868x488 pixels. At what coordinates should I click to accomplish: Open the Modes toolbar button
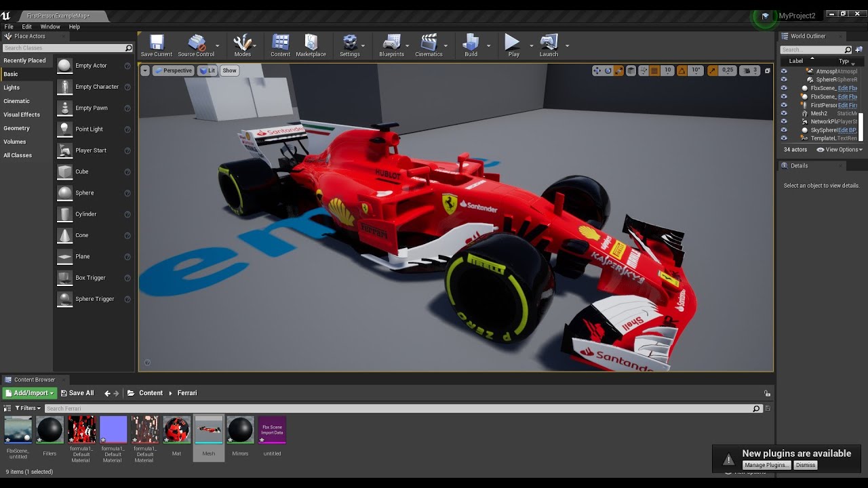pyautogui.click(x=242, y=46)
